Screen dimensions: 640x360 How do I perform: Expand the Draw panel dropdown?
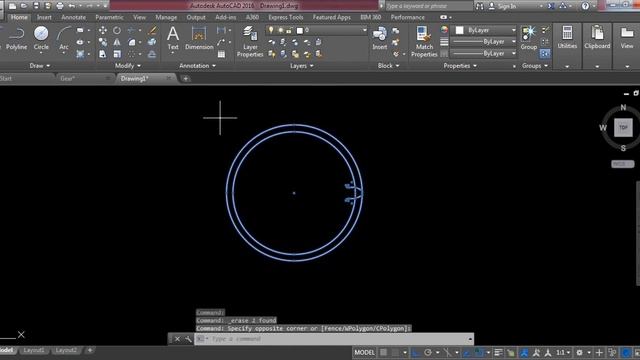coord(40,66)
